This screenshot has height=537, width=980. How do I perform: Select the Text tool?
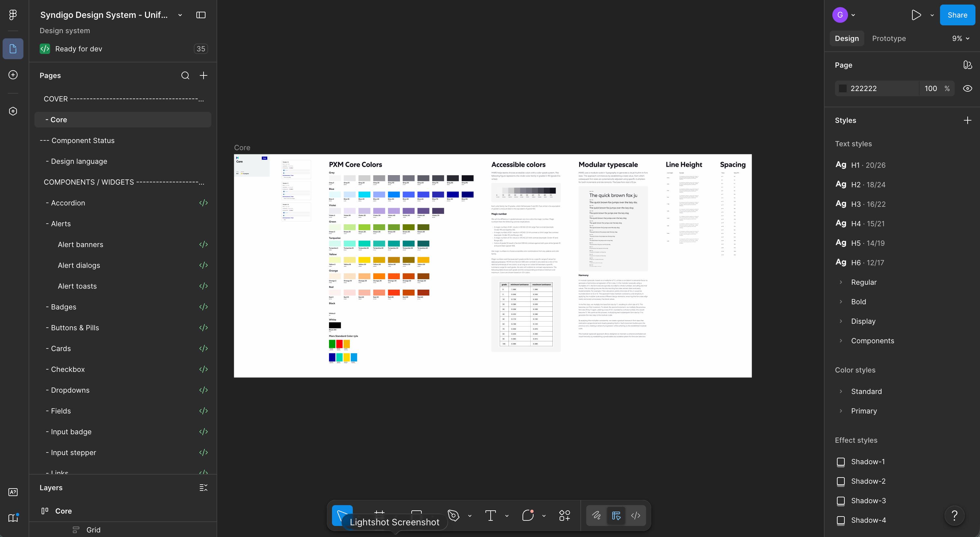tap(490, 515)
